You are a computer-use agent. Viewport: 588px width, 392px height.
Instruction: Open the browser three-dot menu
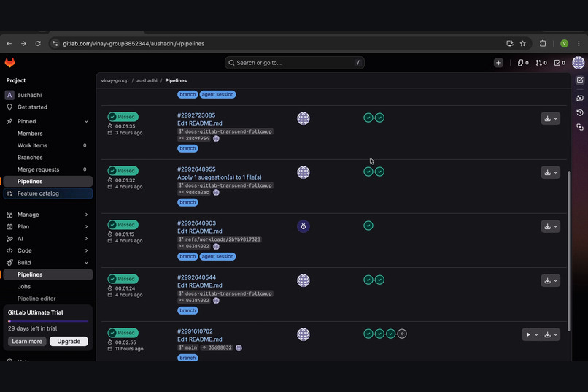[x=579, y=44]
